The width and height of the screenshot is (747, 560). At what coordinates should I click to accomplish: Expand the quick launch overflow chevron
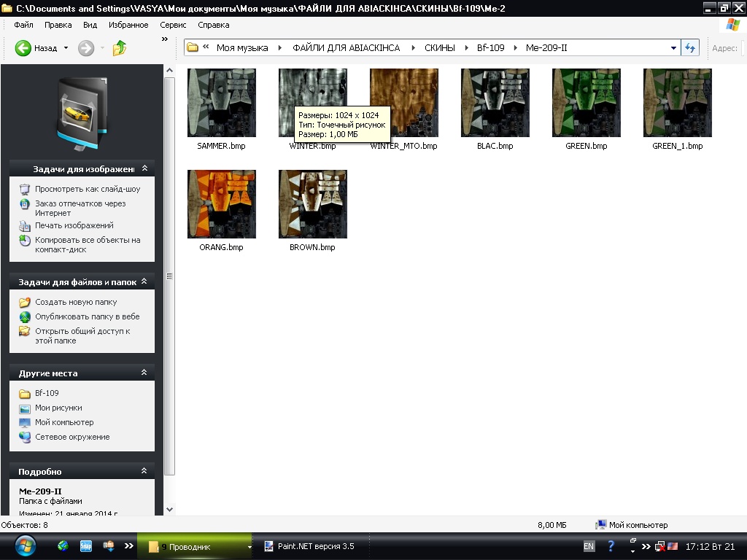point(128,545)
